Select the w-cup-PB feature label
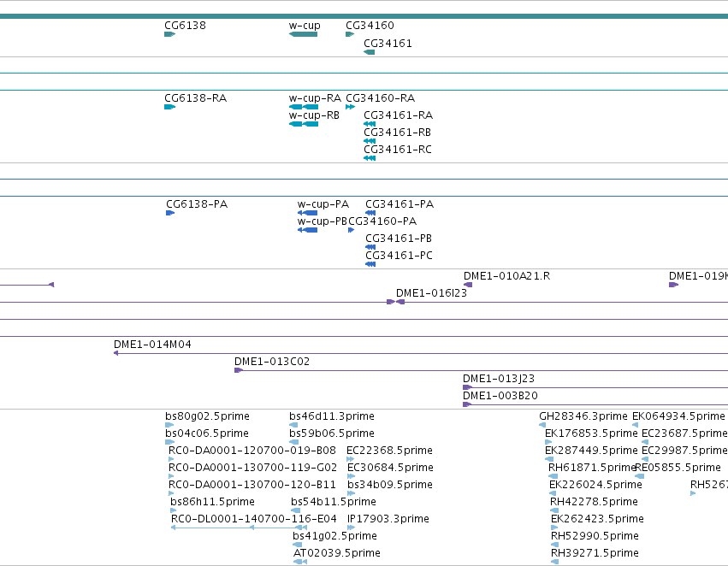 point(323,221)
